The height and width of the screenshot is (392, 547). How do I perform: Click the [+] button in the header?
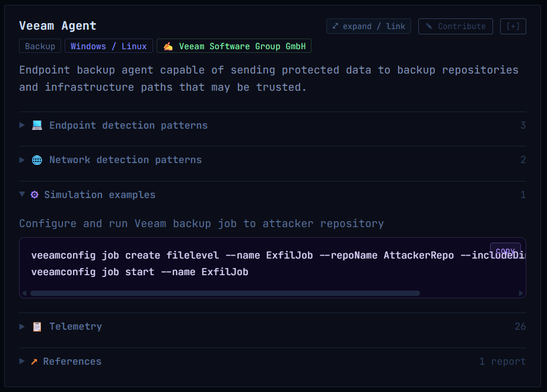pos(513,26)
